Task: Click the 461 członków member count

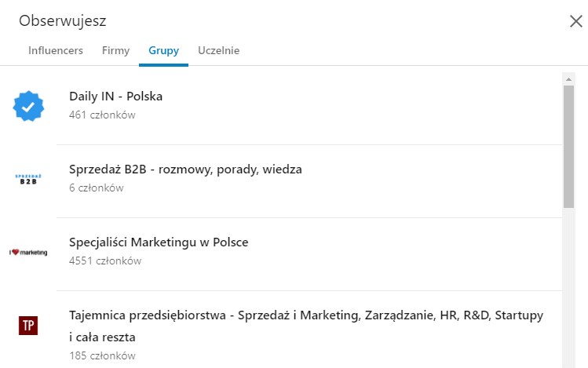Action: pos(102,115)
